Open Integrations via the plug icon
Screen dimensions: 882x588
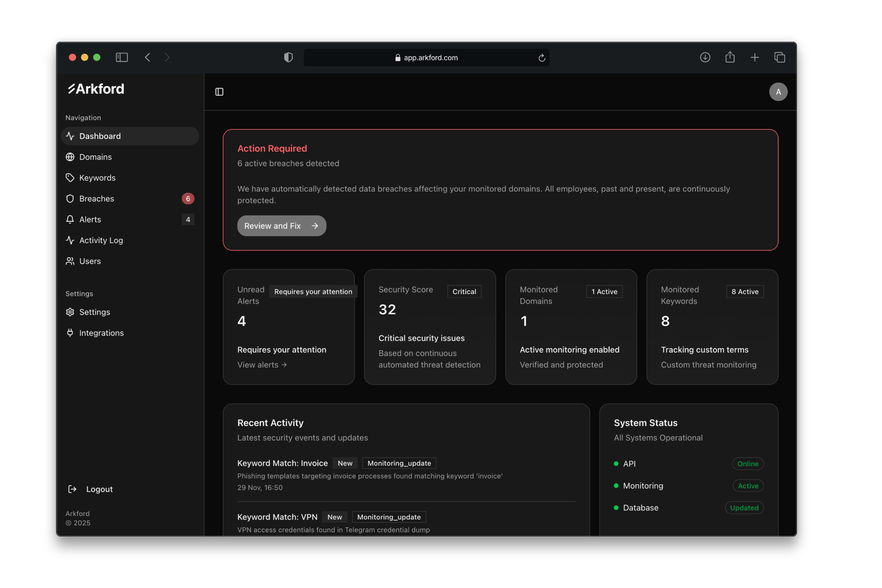(70, 333)
